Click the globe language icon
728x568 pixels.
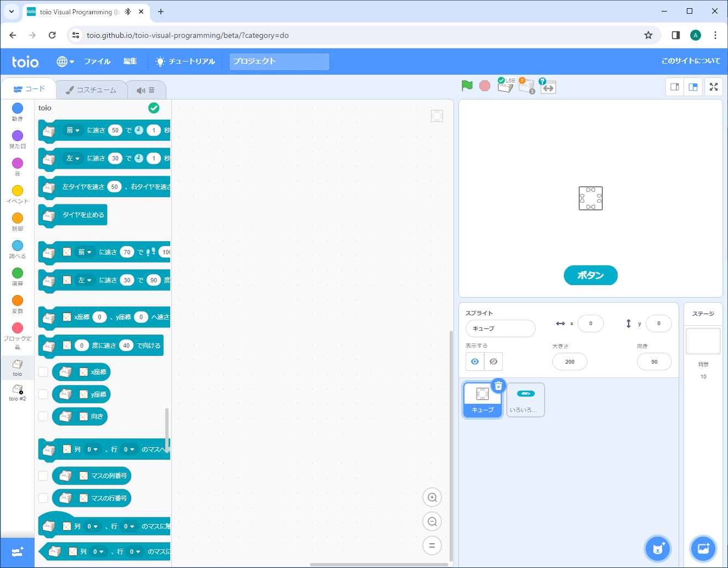coord(63,62)
